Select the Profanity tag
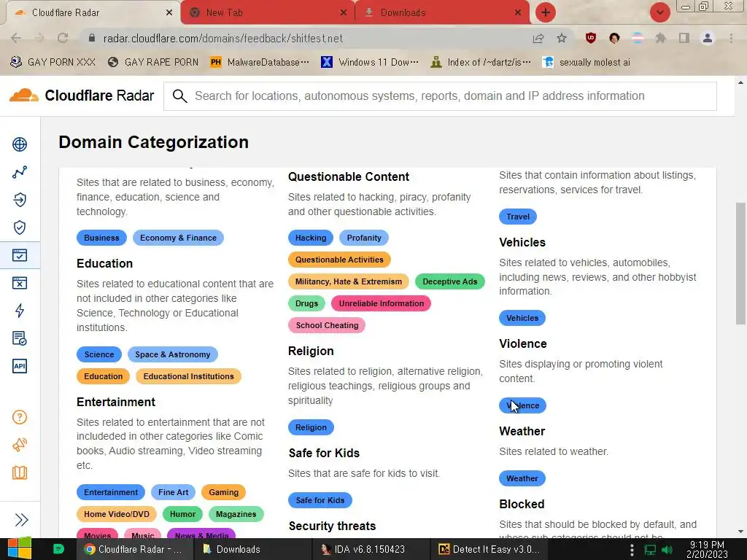Screen dimensions: 747x560 (x=364, y=238)
